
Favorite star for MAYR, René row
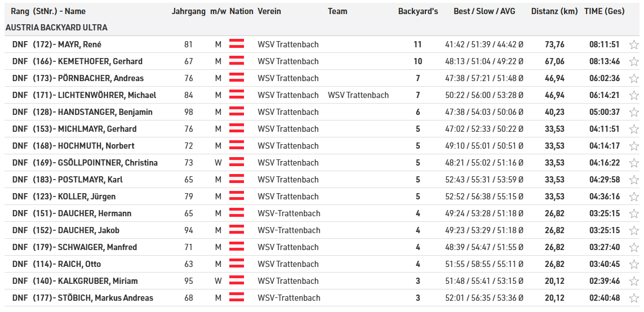(634, 44)
